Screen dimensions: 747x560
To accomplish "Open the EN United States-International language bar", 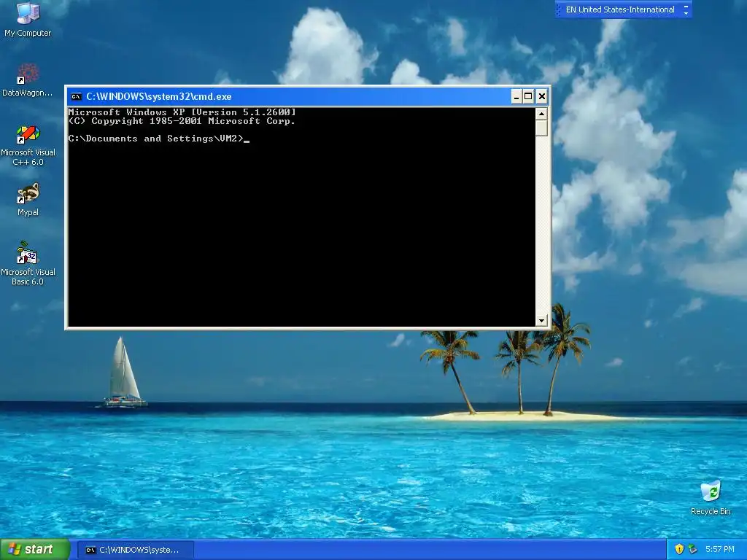I will click(620, 9).
